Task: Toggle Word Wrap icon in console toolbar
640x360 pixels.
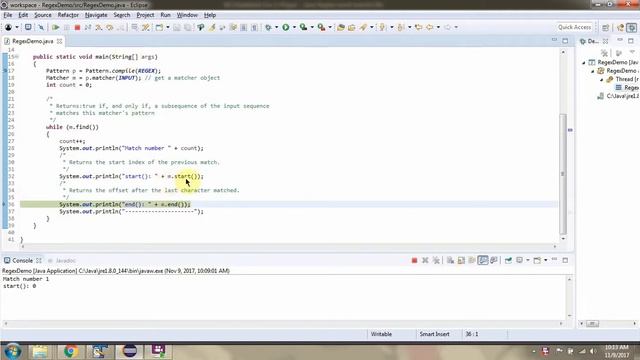Action: coord(472,260)
